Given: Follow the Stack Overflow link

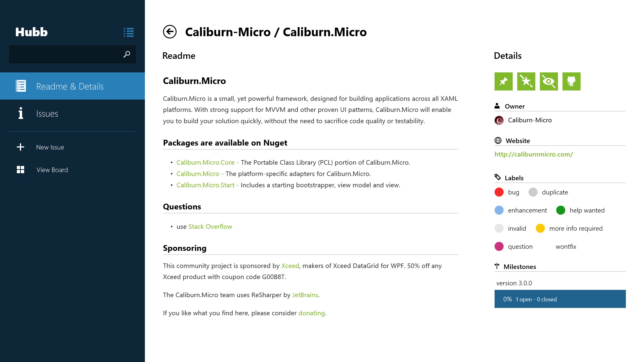Looking at the screenshot, I should (210, 227).
